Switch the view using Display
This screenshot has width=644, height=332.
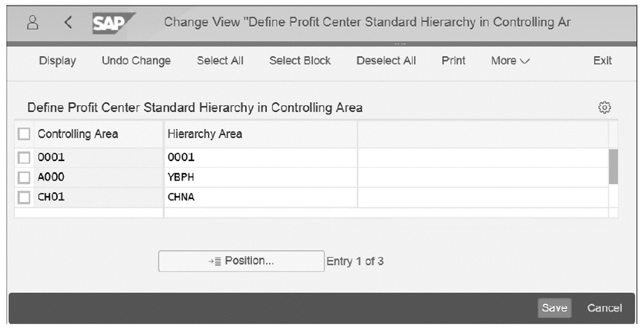point(57,60)
